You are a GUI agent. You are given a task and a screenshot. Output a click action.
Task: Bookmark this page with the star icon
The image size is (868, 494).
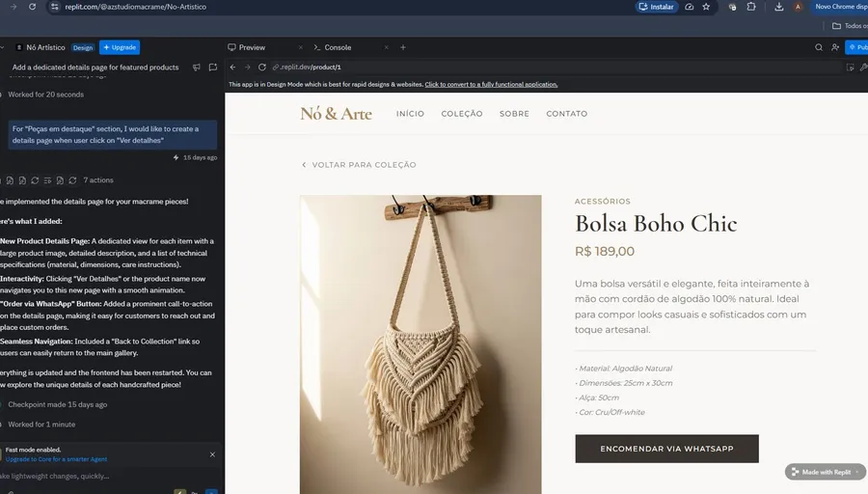pyautogui.click(x=706, y=7)
